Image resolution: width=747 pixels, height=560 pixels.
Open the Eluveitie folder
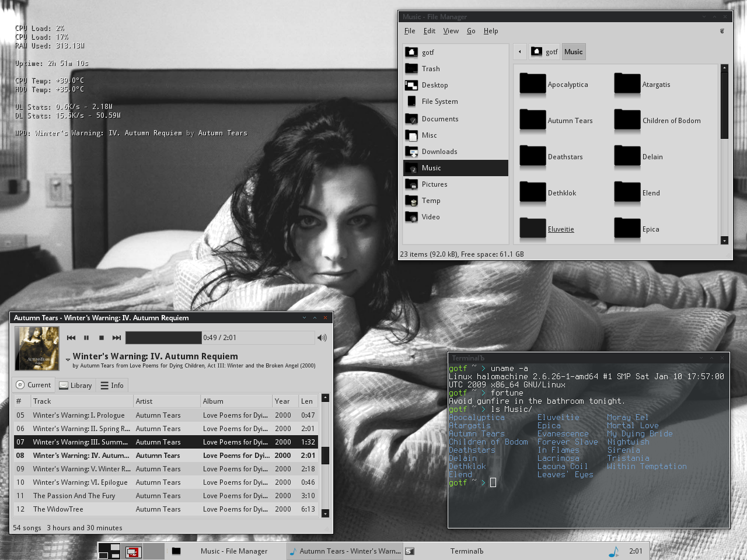[547, 229]
